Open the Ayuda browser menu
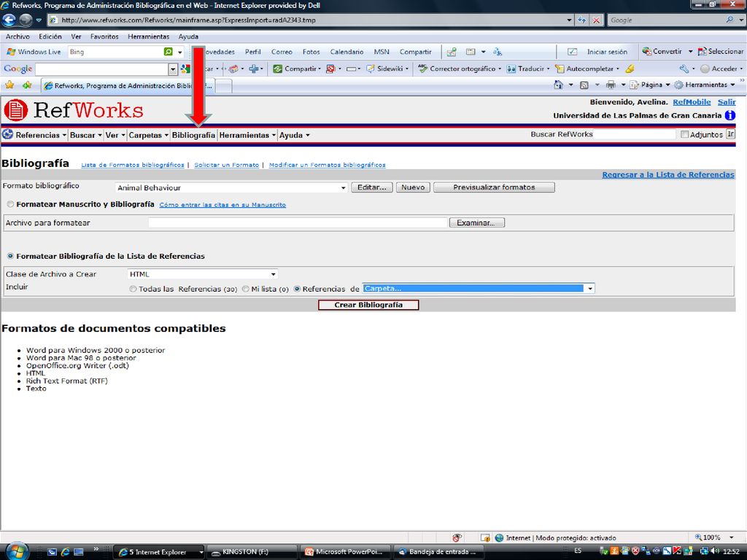The height and width of the screenshot is (560, 747). tap(188, 36)
